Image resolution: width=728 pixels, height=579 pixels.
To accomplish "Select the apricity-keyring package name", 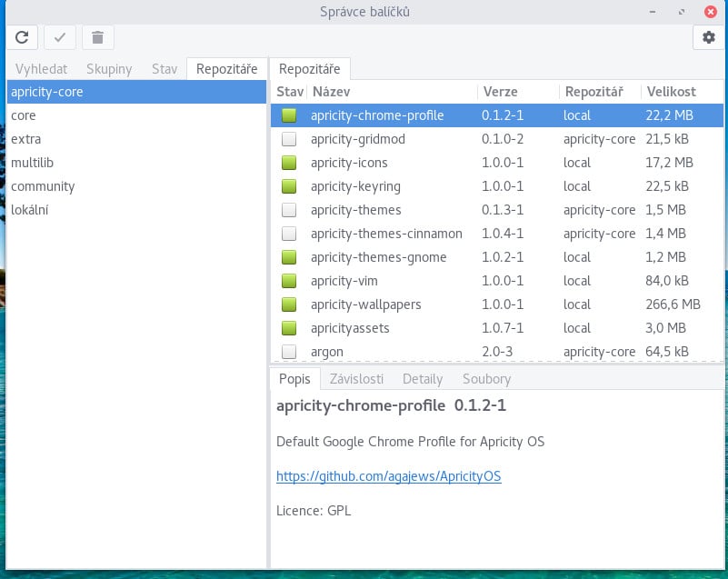I will click(x=355, y=186).
